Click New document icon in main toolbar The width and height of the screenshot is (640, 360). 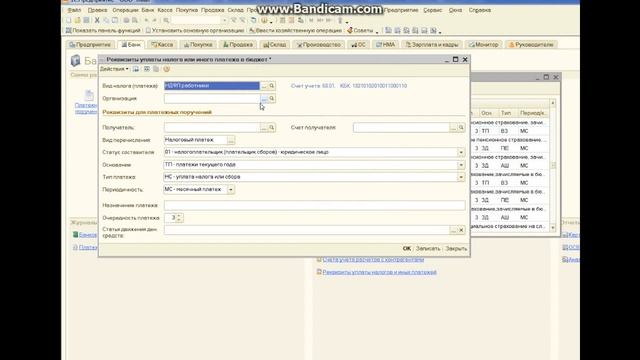pyautogui.click(x=69, y=20)
